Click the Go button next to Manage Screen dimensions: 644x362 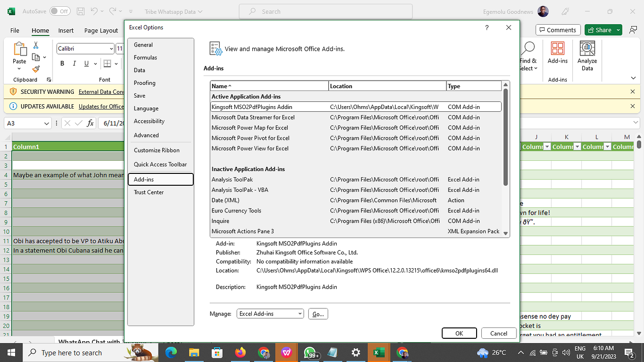pyautogui.click(x=318, y=313)
